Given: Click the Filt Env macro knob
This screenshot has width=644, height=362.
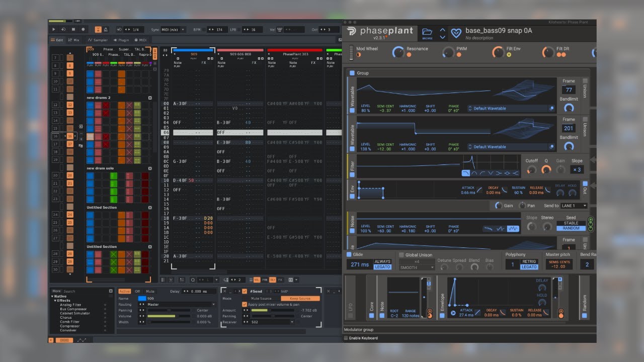Looking at the screenshot, I should [498, 52].
